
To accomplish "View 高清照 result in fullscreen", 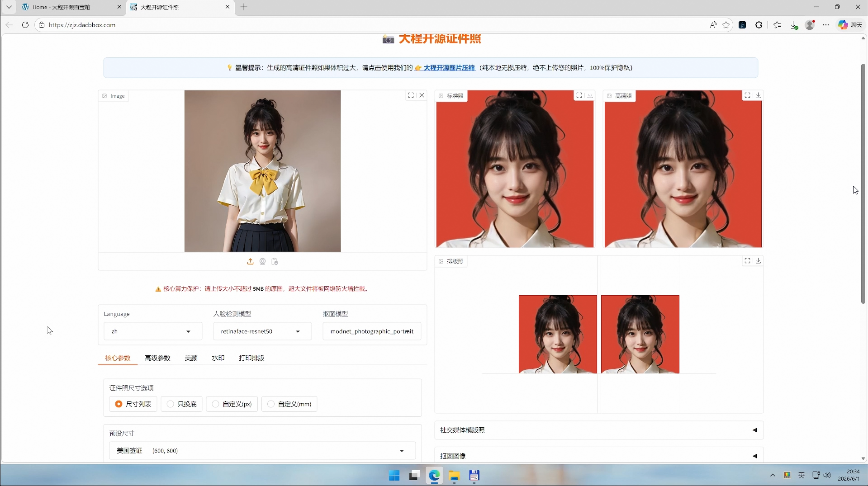I will [747, 95].
